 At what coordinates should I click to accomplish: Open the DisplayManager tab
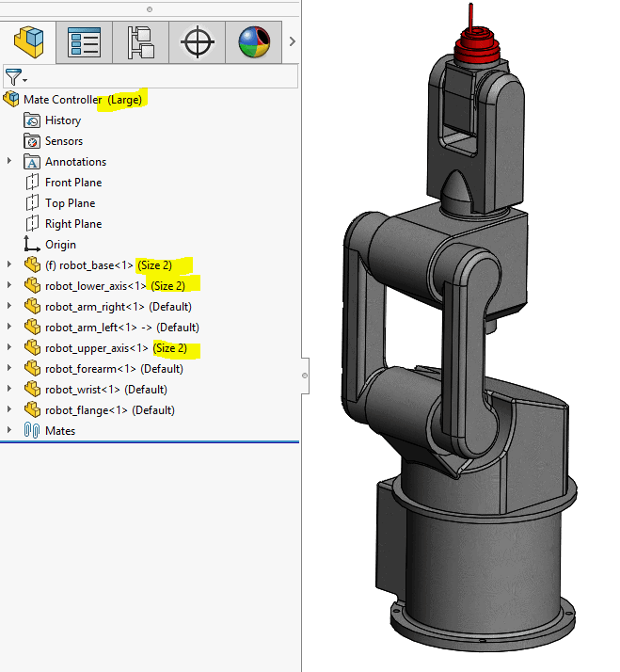(x=253, y=41)
